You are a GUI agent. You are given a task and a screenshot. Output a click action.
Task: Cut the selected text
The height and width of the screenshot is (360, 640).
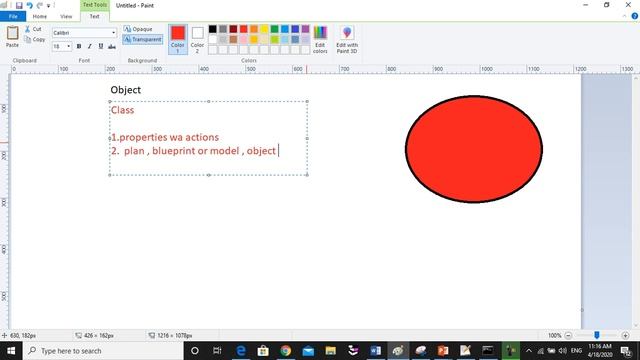[33, 29]
